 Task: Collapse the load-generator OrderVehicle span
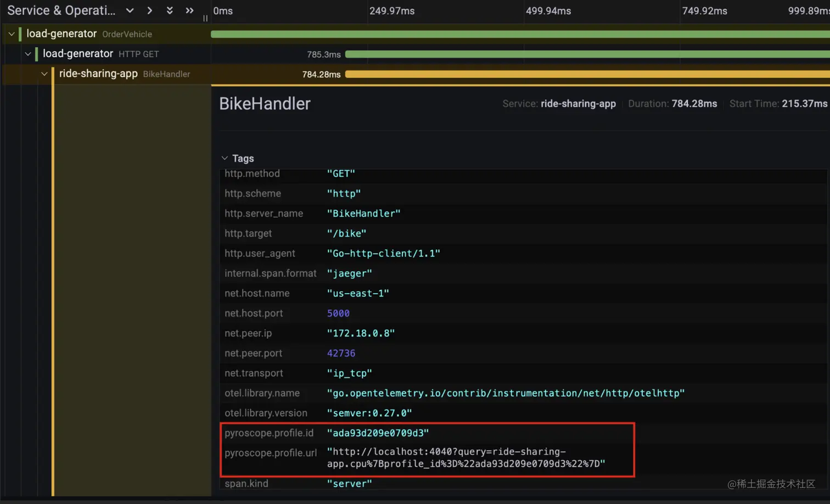coord(12,34)
